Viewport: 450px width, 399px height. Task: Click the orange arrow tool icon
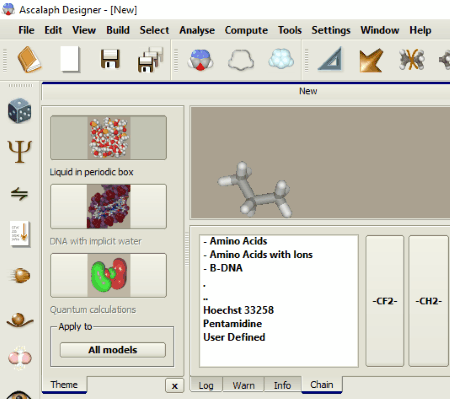pyautogui.click(x=371, y=60)
